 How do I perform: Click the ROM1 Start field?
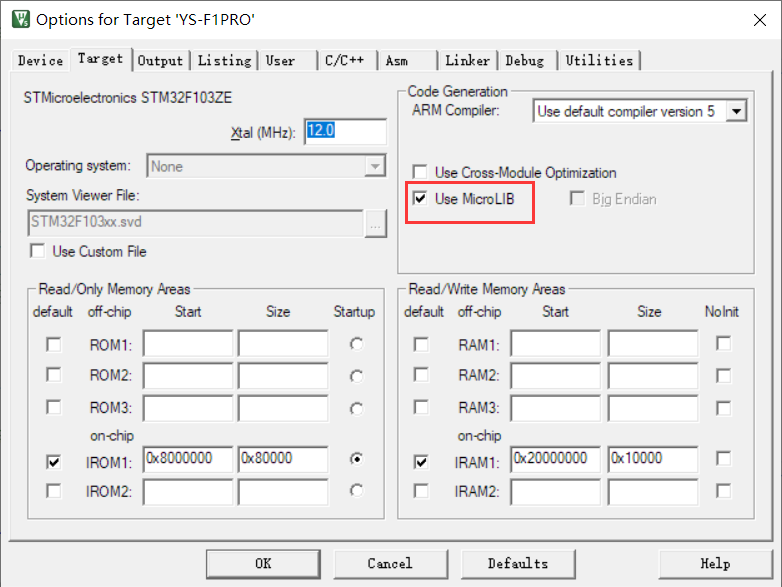pyautogui.click(x=188, y=344)
